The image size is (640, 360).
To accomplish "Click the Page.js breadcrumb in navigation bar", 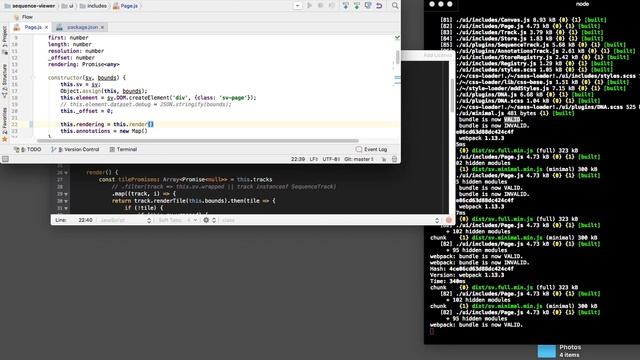I will click(125, 6).
